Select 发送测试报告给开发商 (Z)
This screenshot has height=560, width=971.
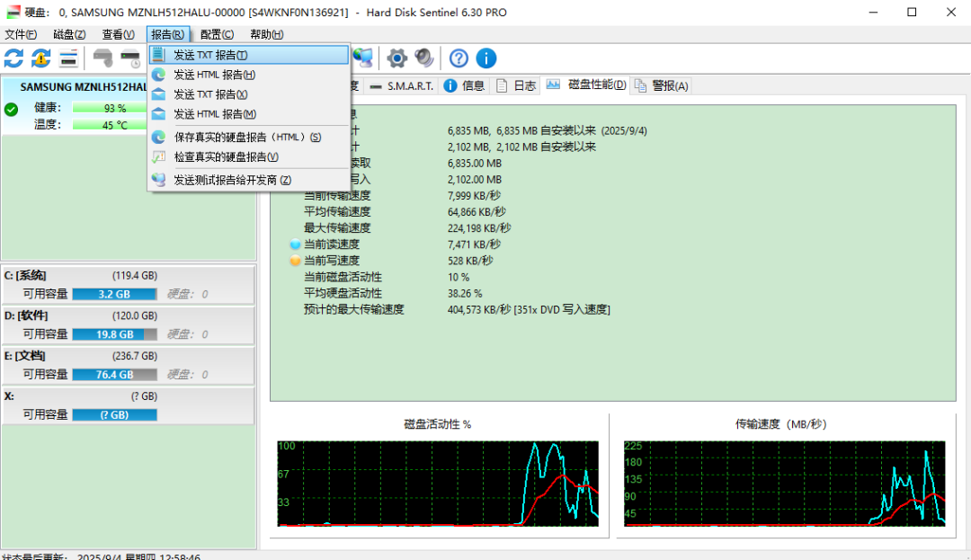[249, 180]
